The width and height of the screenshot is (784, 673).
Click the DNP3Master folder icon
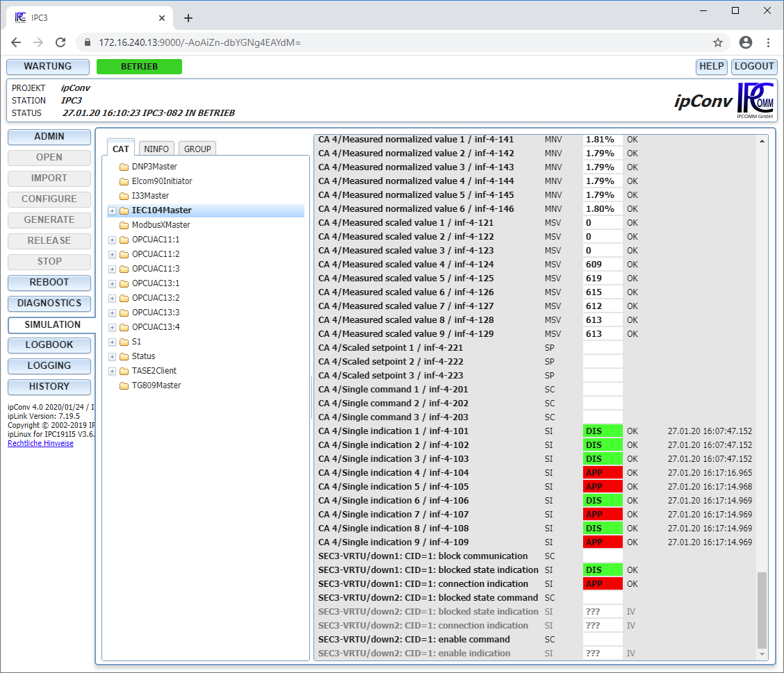click(x=124, y=167)
